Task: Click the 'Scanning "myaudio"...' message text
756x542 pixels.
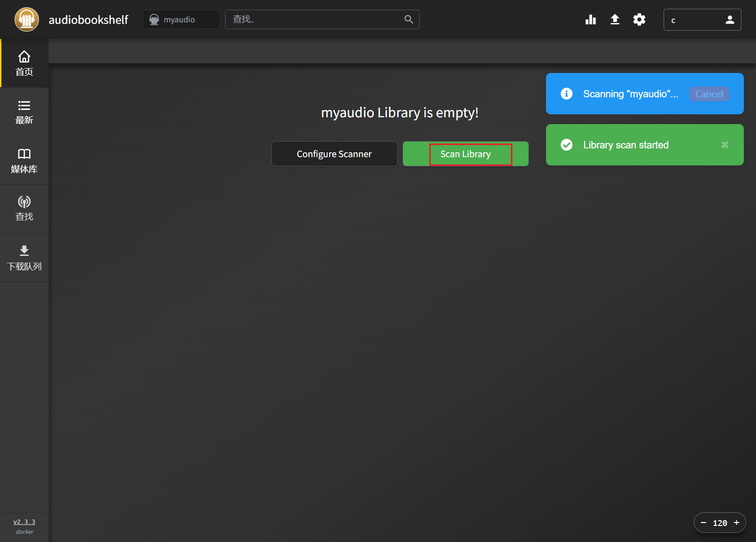Action: 631,94
